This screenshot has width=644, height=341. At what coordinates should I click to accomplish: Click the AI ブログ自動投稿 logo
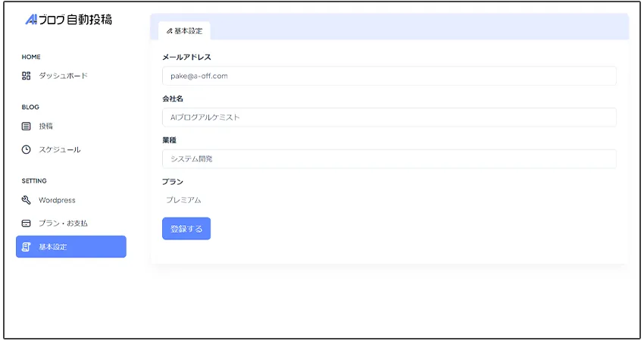(x=69, y=20)
